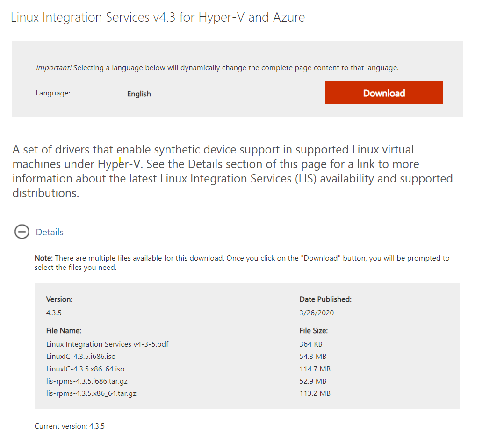Viewport: 504px width, 437px height.
Task: Select the LinuxIC-4.3.5.x86_64.iso file name
Action: click(x=85, y=369)
